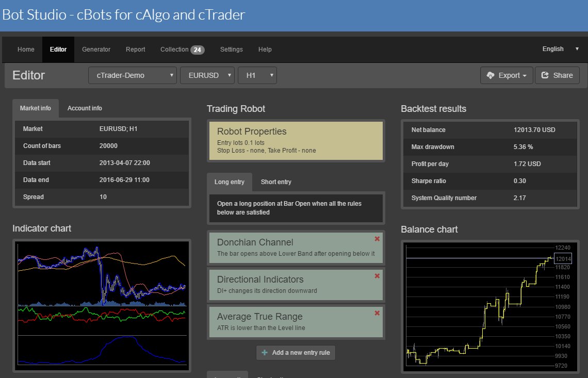Click the System Quality number value 2.17
The width and height of the screenshot is (588, 378).
[520, 198]
